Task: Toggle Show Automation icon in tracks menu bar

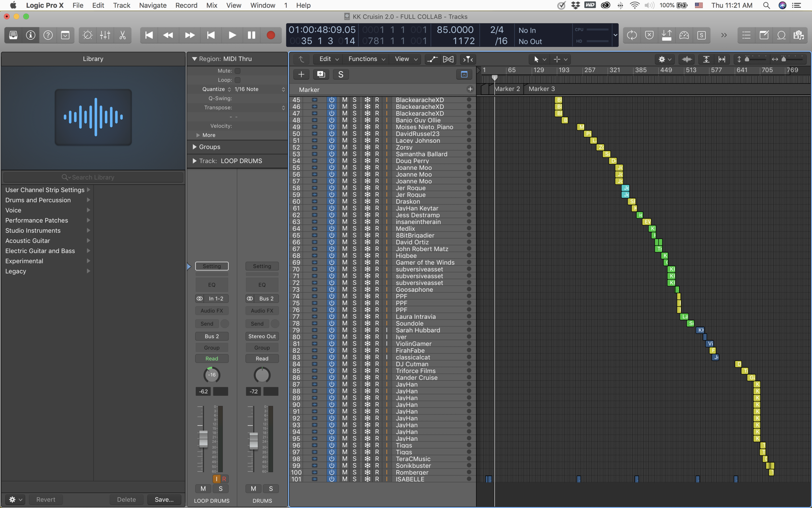Action: tap(432, 59)
